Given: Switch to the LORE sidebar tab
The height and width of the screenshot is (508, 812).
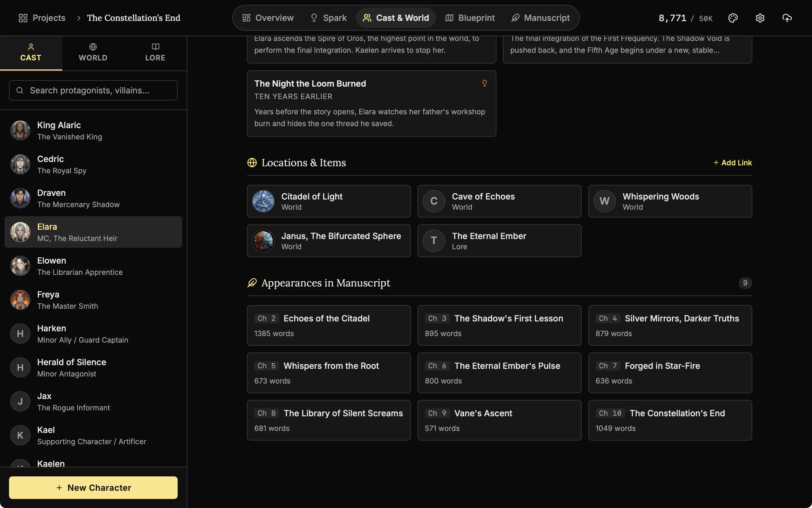Looking at the screenshot, I should (155, 53).
